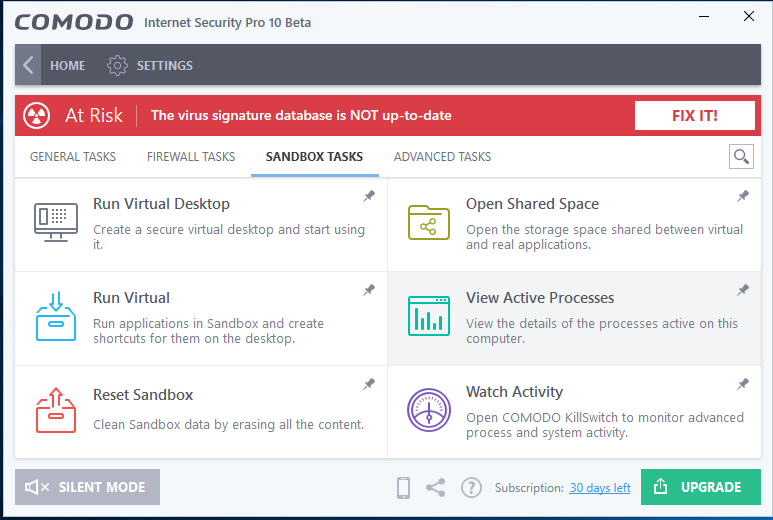
Task: Switch to the General Tasks tab
Action: pyautogui.click(x=73, y=157)
